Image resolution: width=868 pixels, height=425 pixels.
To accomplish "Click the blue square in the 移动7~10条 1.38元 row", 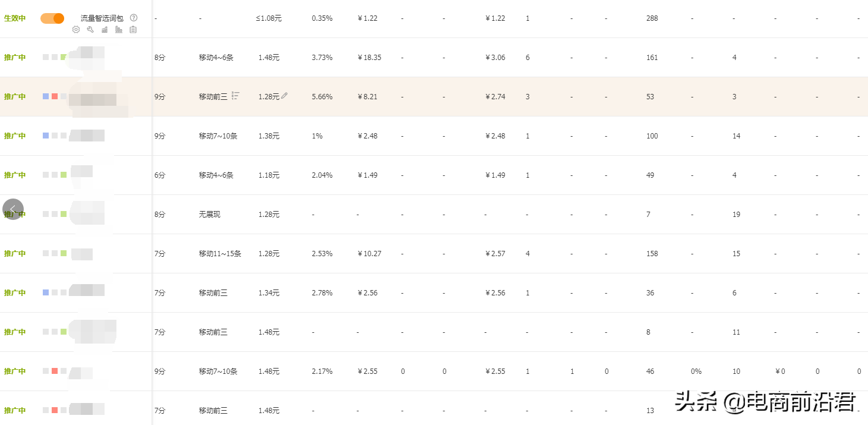I will pos(46,136).
